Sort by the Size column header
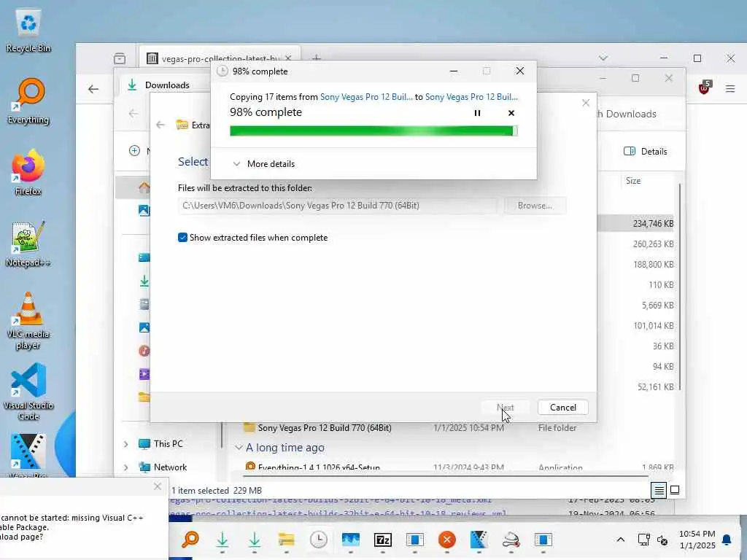The height and width of the screenshot is (560, 747). [632, 181]
